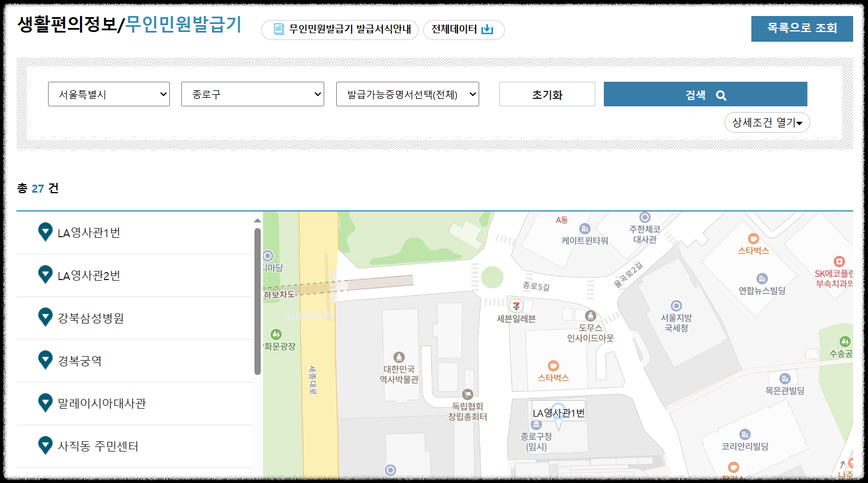The height and width of the screenshot is (483, 868).
Task: Select 경복궁역 in results list
Action: pos(134,361)
